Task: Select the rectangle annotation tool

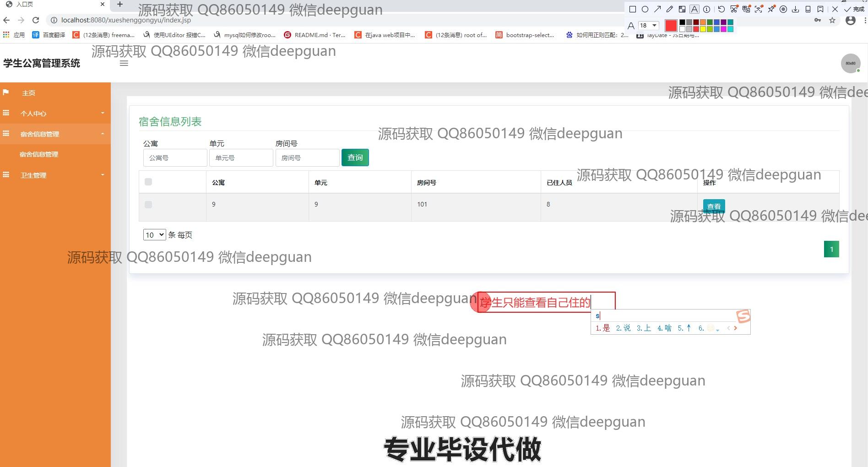Action: click(632, 9)
